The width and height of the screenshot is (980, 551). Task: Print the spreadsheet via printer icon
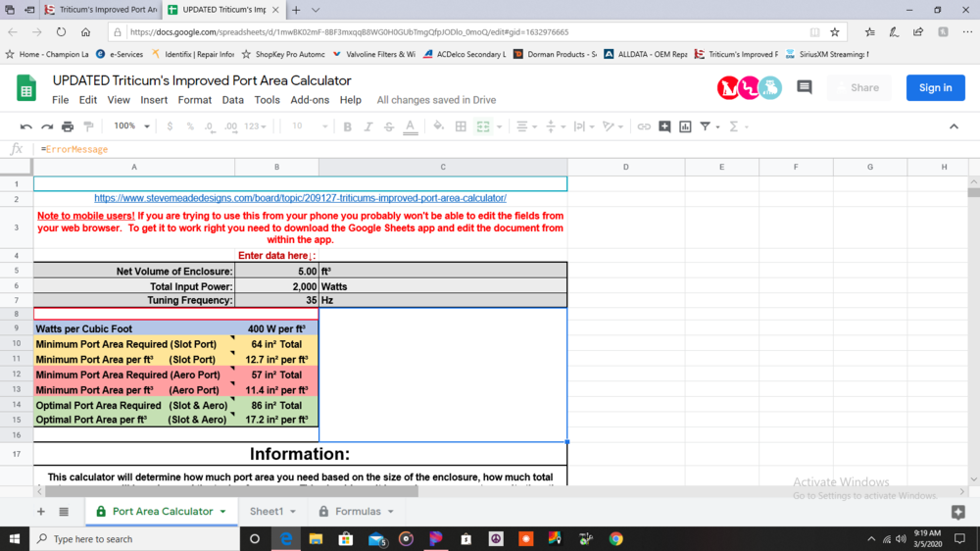(x=68, y=126)
